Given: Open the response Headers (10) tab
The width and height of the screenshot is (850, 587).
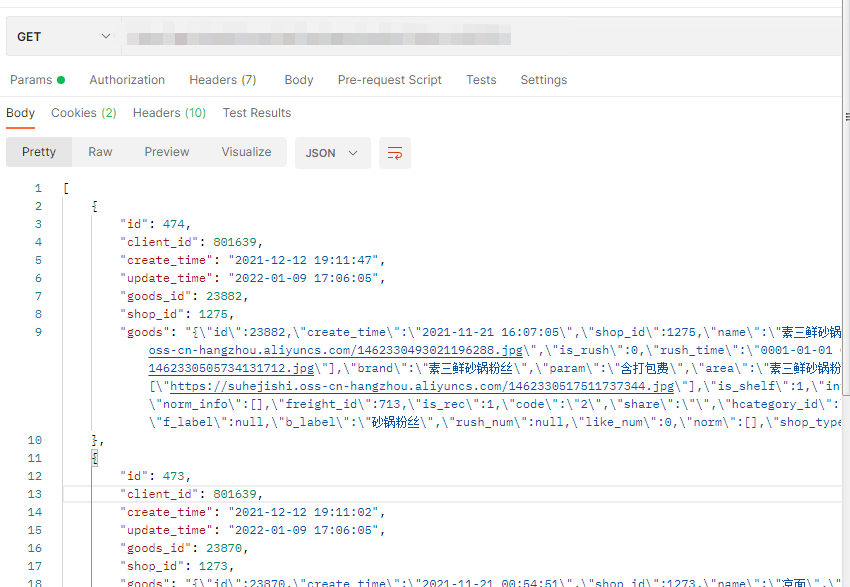Looking at the screenshot, I should pos(169,113).
